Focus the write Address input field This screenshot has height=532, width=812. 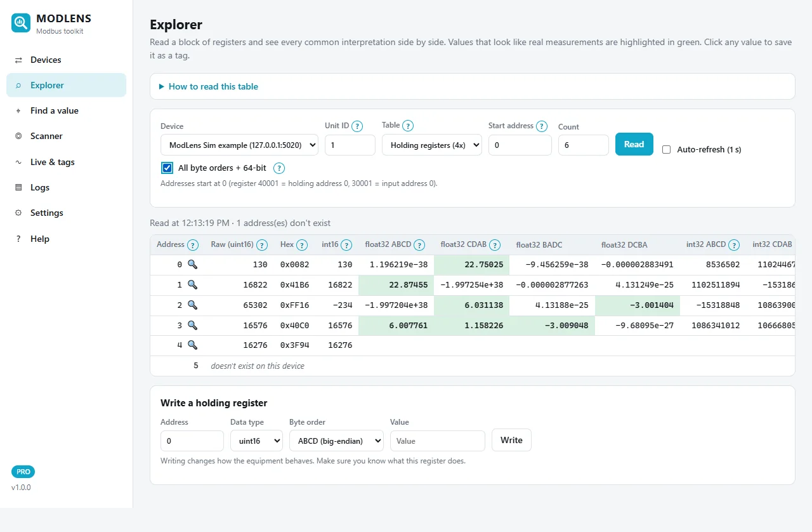click(x=192, y=441)
